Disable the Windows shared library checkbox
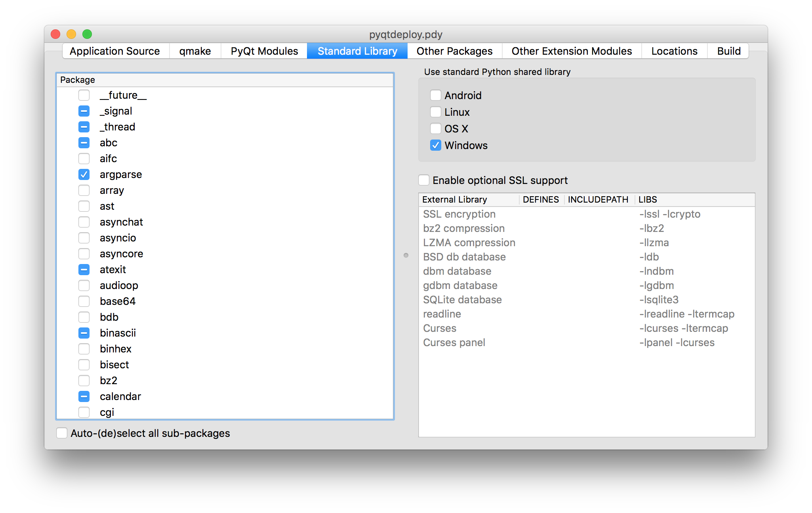812x513 pixels. point(436,145)
